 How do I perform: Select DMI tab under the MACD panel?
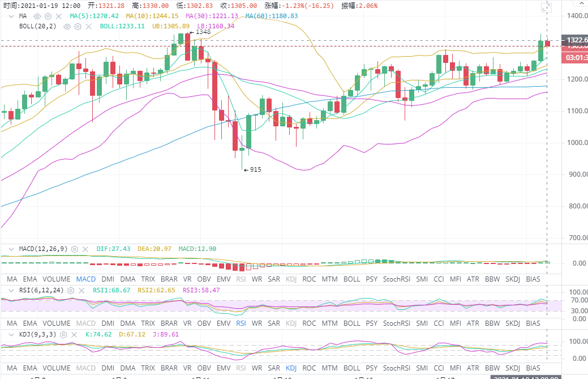[108, 279]
